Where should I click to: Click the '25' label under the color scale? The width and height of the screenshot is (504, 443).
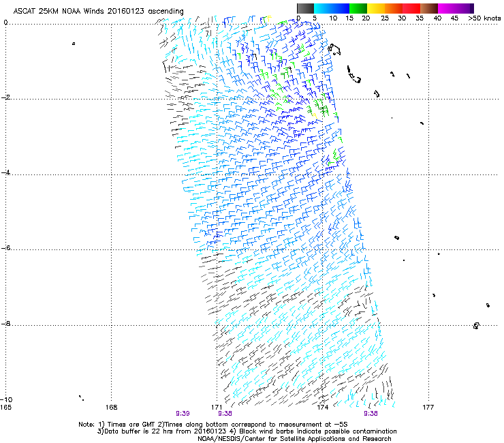click(x=385, y=18)
